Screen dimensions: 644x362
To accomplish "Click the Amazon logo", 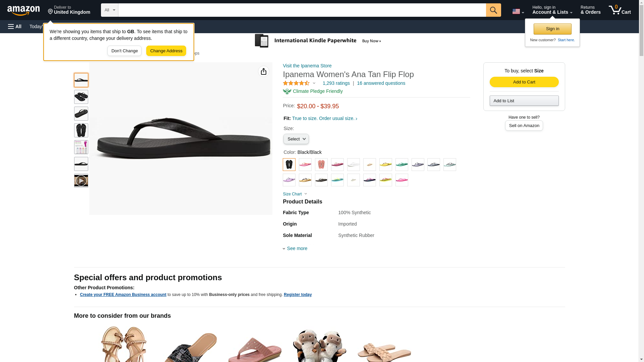I will 23,10.
